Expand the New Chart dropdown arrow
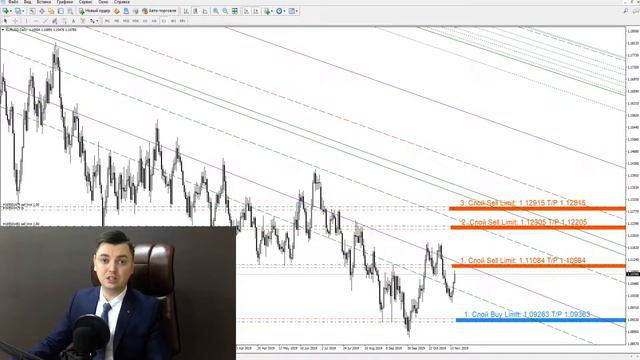Screen dimensions: 640x360 click(x=11, y=11)
